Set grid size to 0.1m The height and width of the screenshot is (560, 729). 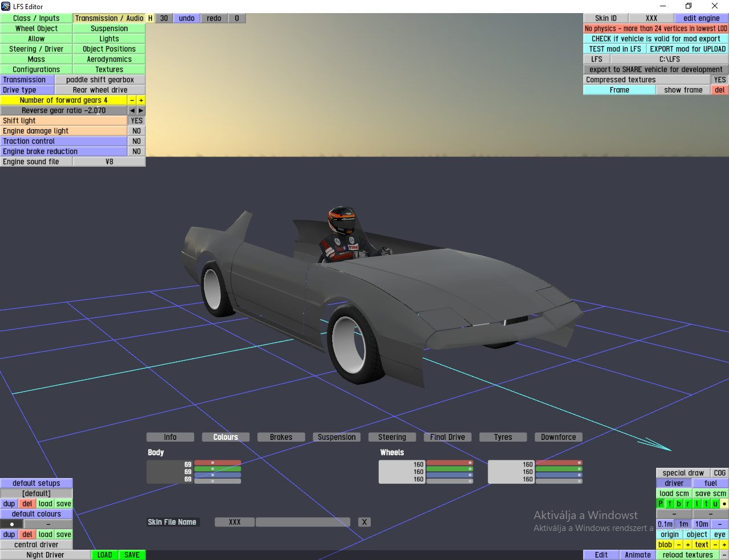click(665, 524)
